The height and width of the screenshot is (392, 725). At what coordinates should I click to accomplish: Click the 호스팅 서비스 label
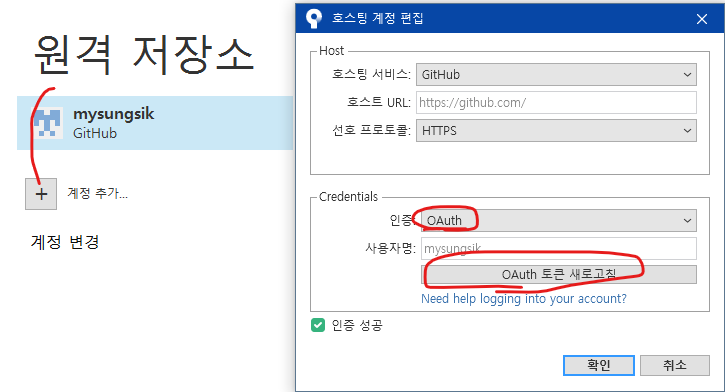371,74
